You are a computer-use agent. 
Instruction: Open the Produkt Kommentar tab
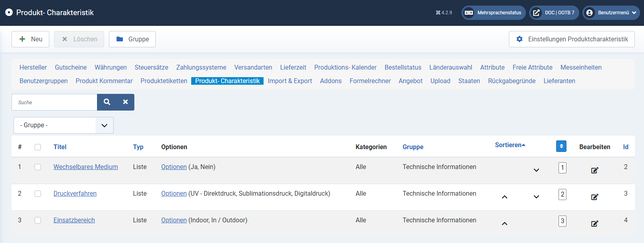104,81
